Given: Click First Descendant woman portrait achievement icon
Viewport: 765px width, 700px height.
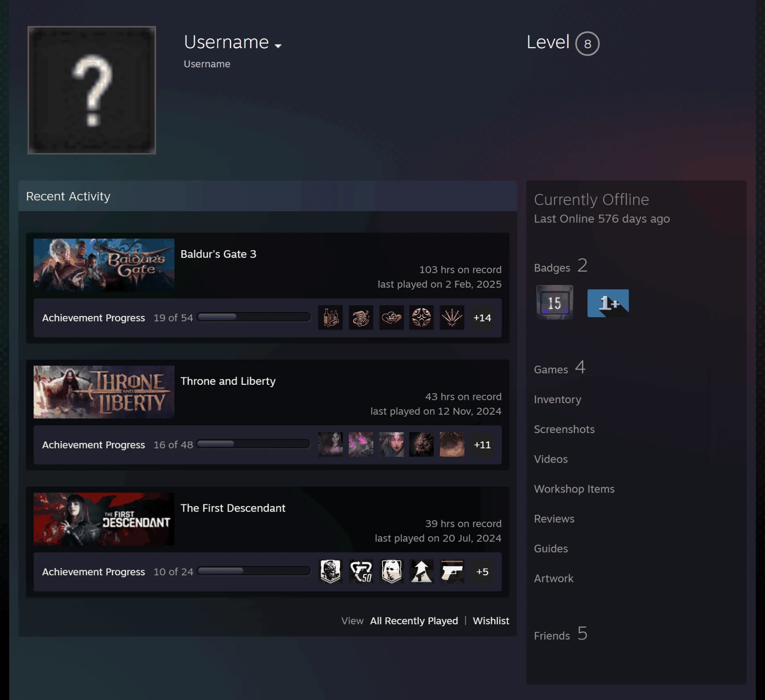Looking at the screenshot, I should tap(391, 571).
